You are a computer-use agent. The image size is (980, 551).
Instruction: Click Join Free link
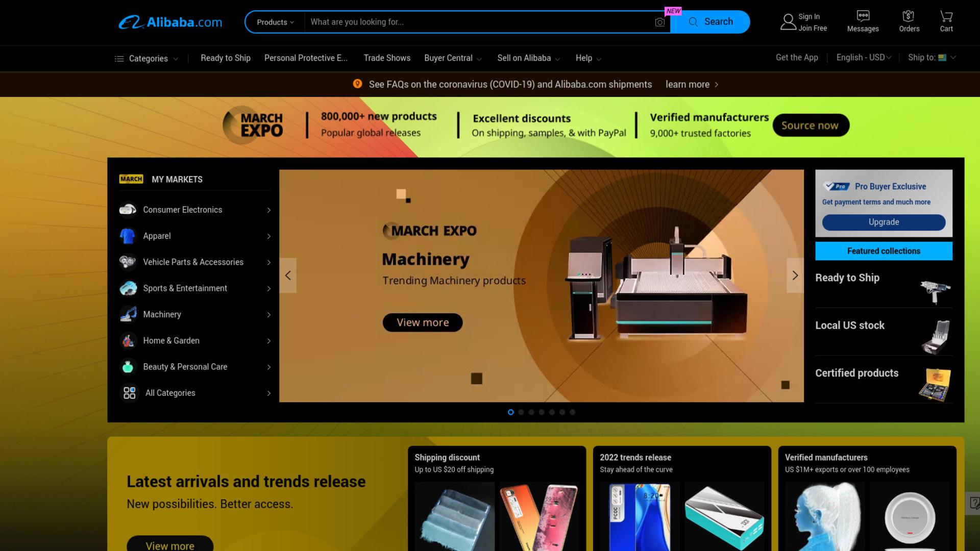(x=813, y=29)
